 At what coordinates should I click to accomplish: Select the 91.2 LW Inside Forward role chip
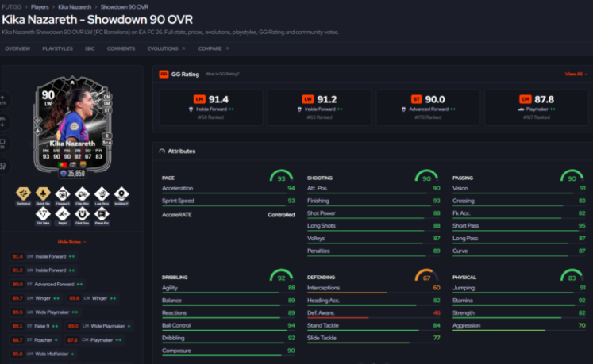(x=44, y=270)
